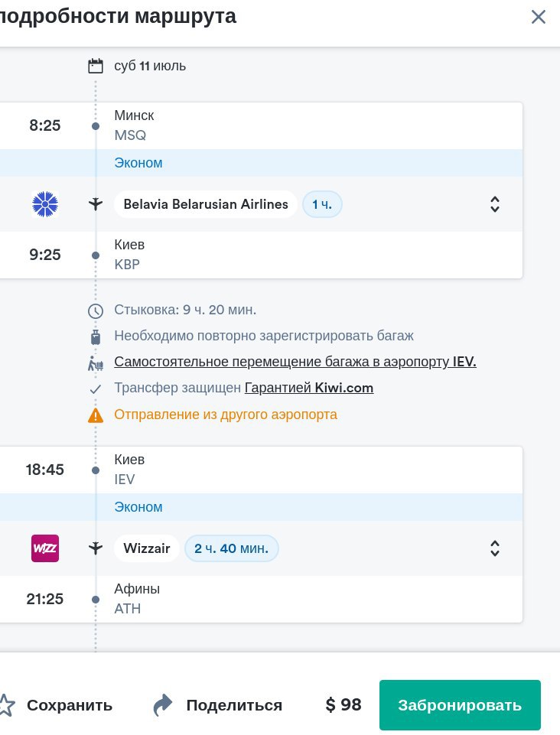Expand the Belavia flight segment details
The image size is (560, 735).
(x=495, y=204)
